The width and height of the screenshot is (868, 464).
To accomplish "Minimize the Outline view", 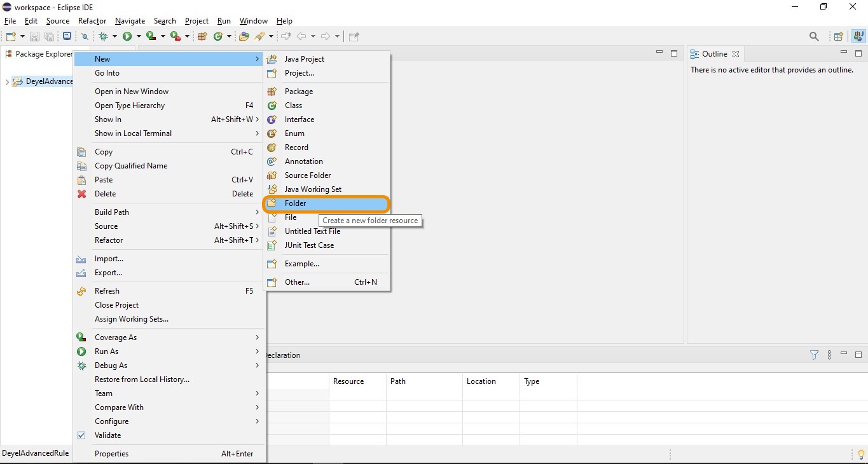I will tap(844, 53).
